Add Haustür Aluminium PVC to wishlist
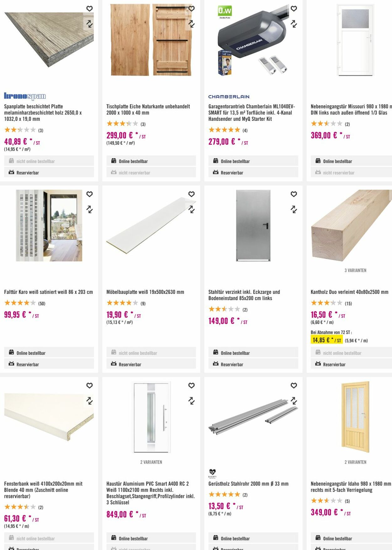The width and height of the screenshot is (392, 550). (192, 386)
